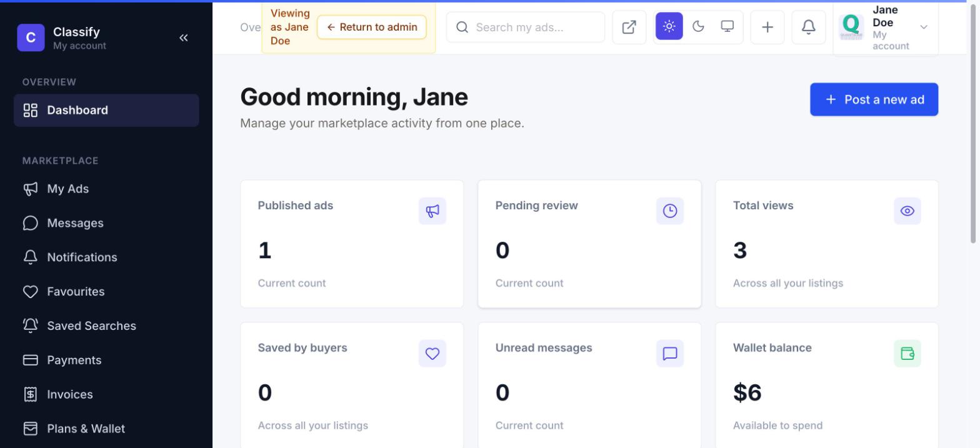This screenshot has height=448, width=980.
Task: Open site in new tab icon
Action: click(629, 27)
